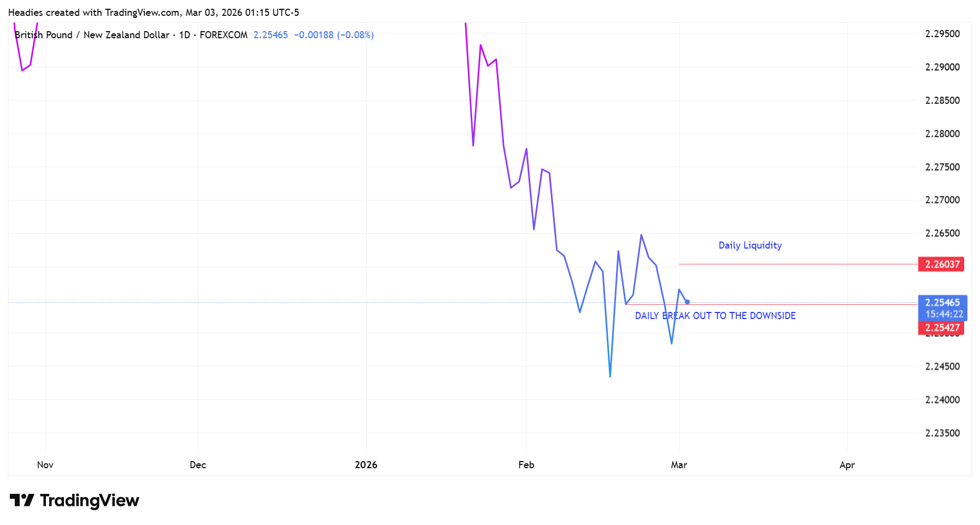Click the Nov date on time axis
The height and width of the screenshot is (525, 980).
click(45, 465)
